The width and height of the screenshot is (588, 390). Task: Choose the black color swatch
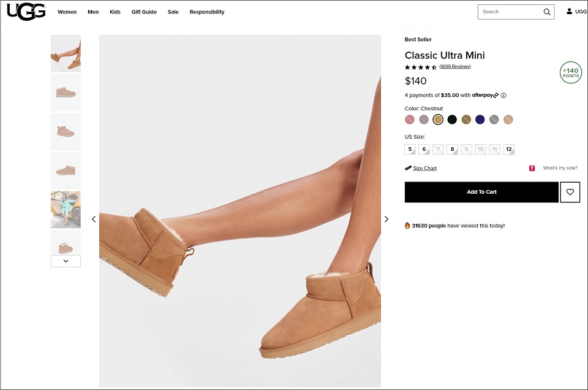[452, 120]
